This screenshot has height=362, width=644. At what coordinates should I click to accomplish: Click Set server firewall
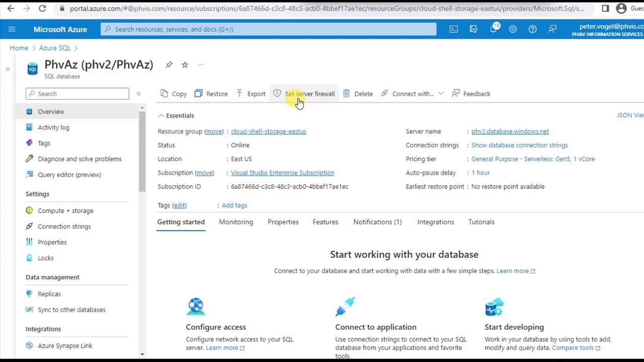point(304,94)
